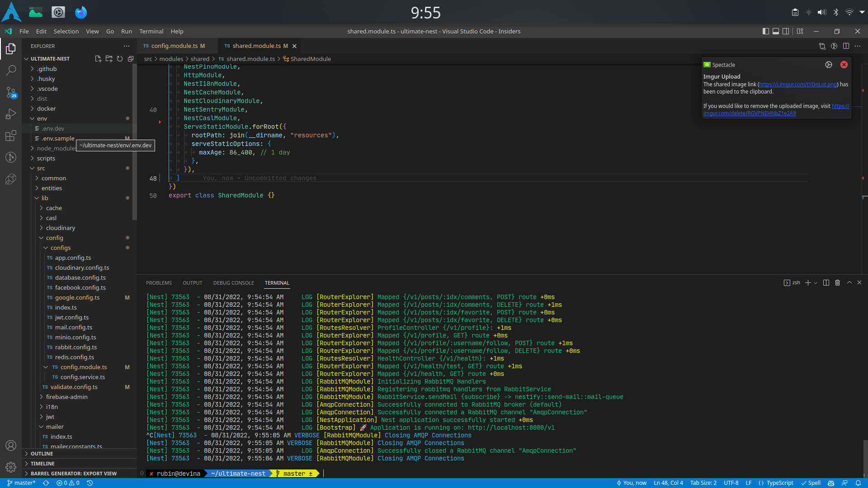Close the shared.module.ts tab

coord(294,46)
